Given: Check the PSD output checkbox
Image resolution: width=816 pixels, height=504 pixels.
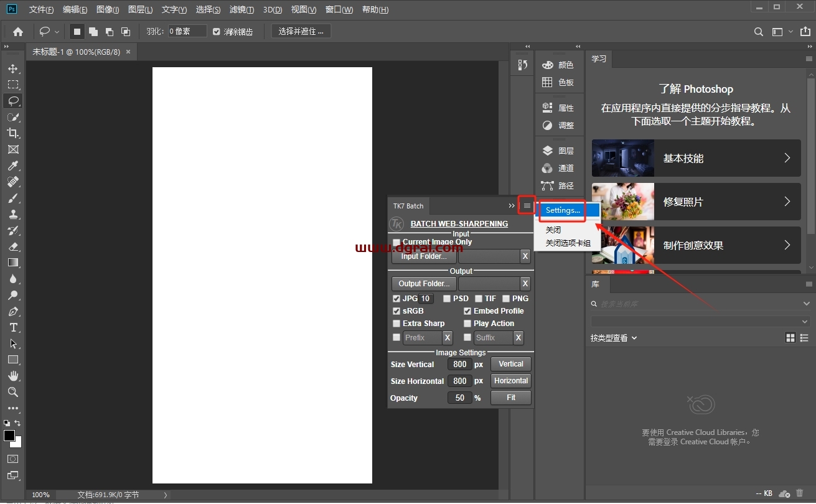Looking at the screenshot, I should pyautogui.click(x=447, y=299).
